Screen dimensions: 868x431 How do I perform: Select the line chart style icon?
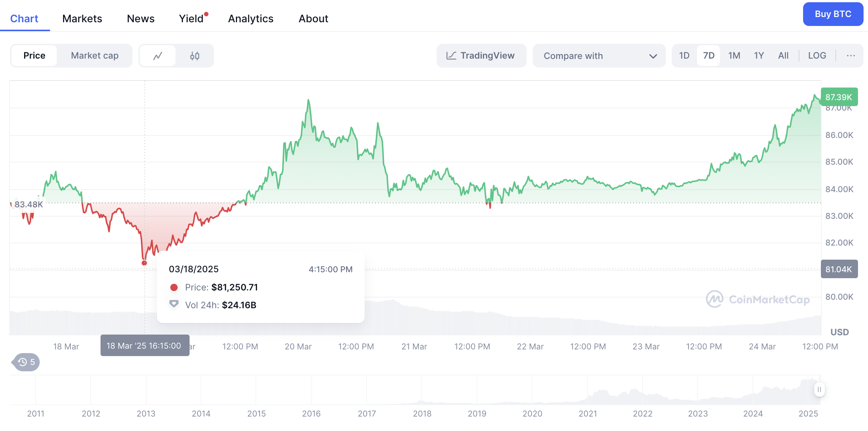coord(158,56)
